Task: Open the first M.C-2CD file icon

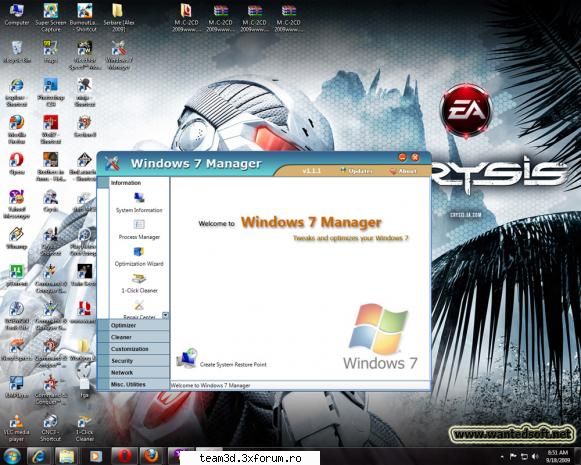Action: (x=186, y=17)
